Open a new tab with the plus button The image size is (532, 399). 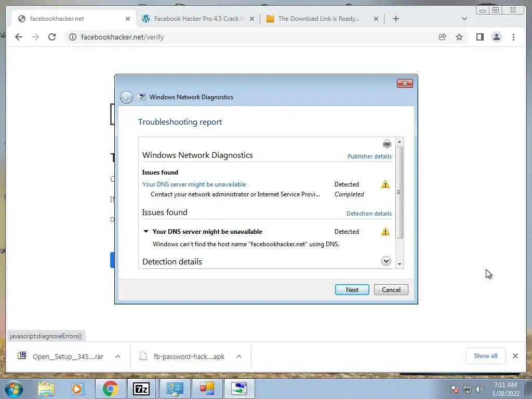click(x=395, y=19)
